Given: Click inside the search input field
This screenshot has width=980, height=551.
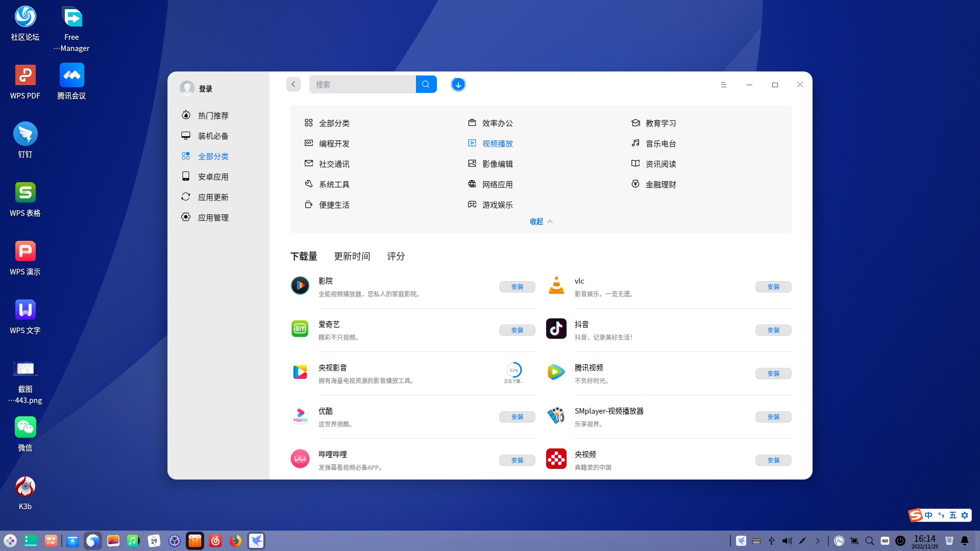Looking at the screenshot, I should (362, 84).
